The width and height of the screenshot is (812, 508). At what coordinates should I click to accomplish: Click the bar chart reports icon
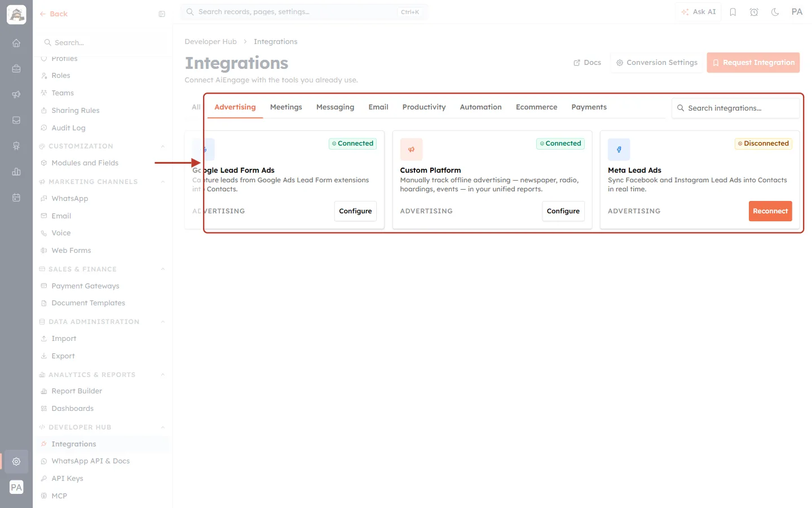[16, 172]
